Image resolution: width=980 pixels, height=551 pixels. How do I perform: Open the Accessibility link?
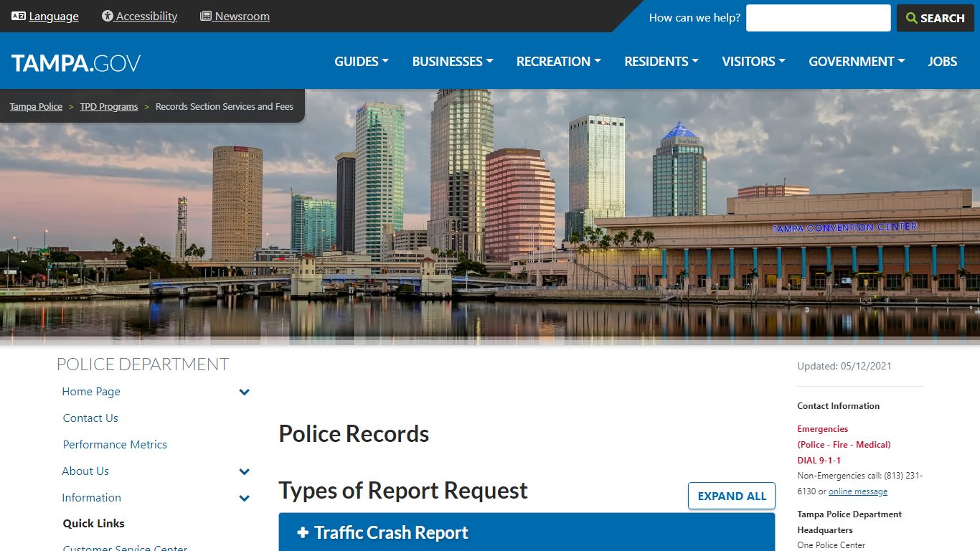point(146,16)
